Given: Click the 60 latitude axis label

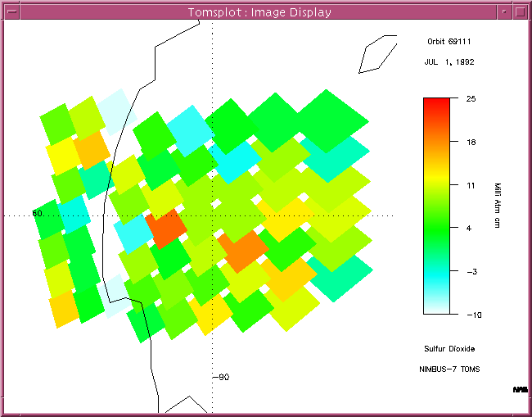Looking at the screenshot, I should [x=37, y=213].
